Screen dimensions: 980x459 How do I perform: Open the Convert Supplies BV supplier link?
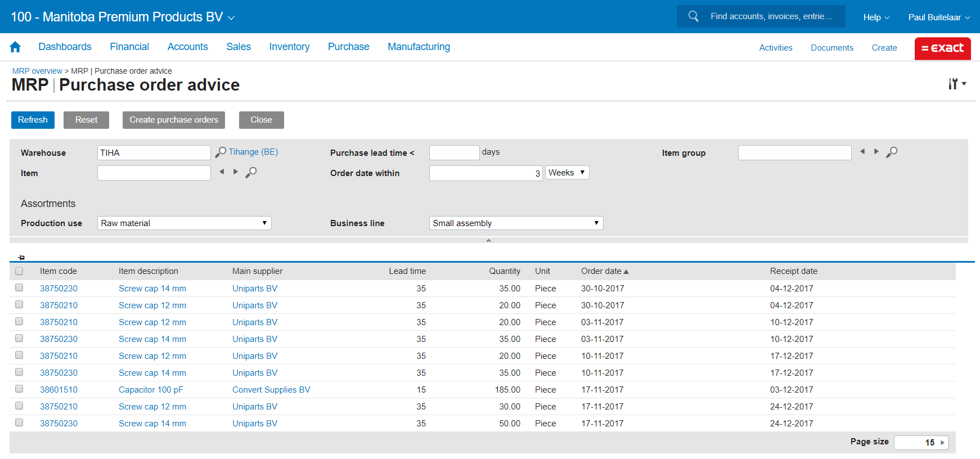271,390
